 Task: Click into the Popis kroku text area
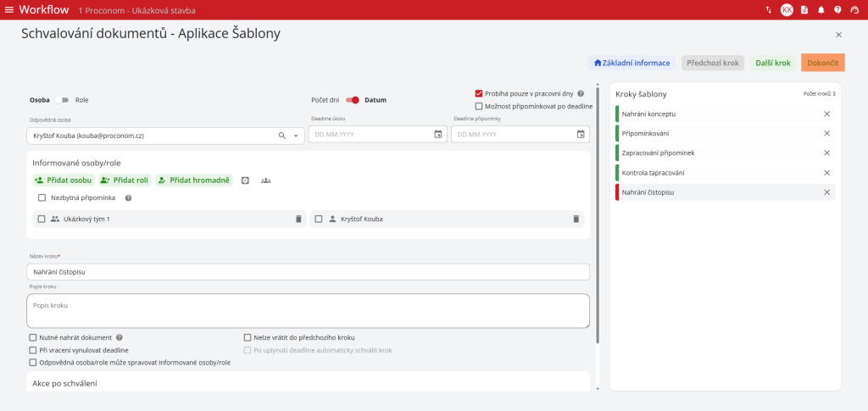click(308, 310)
